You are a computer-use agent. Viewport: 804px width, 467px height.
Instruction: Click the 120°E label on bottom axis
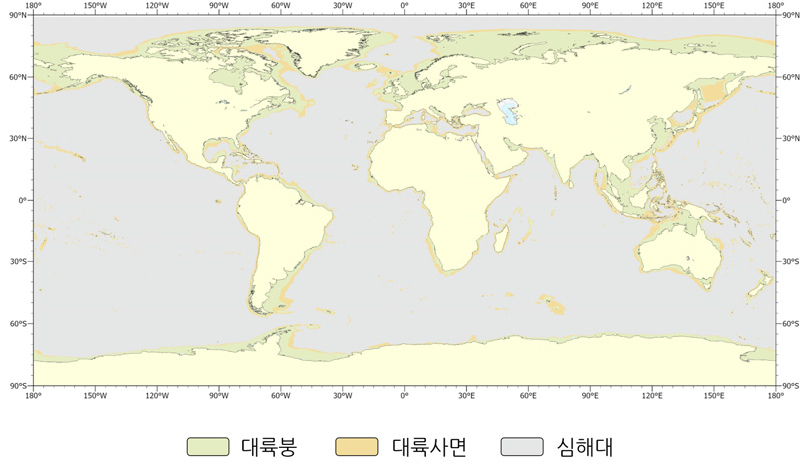pyautogui.click(x=652, y=396)
